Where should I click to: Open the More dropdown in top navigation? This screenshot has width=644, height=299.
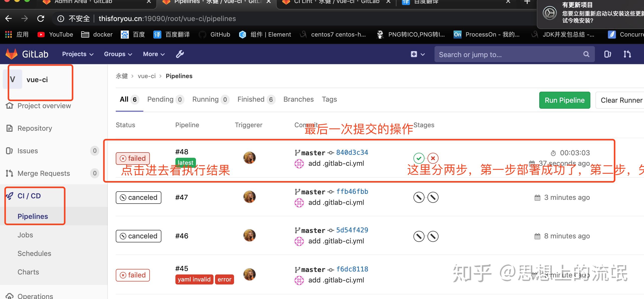coord(153,54)
